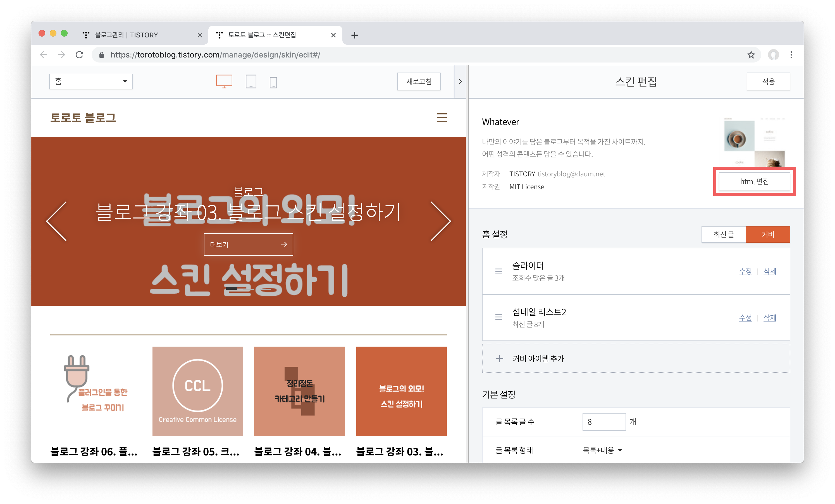Screen dimensions: 835x504
Task: Switch to mobile phone preview icon
Action: coord(273,82)
